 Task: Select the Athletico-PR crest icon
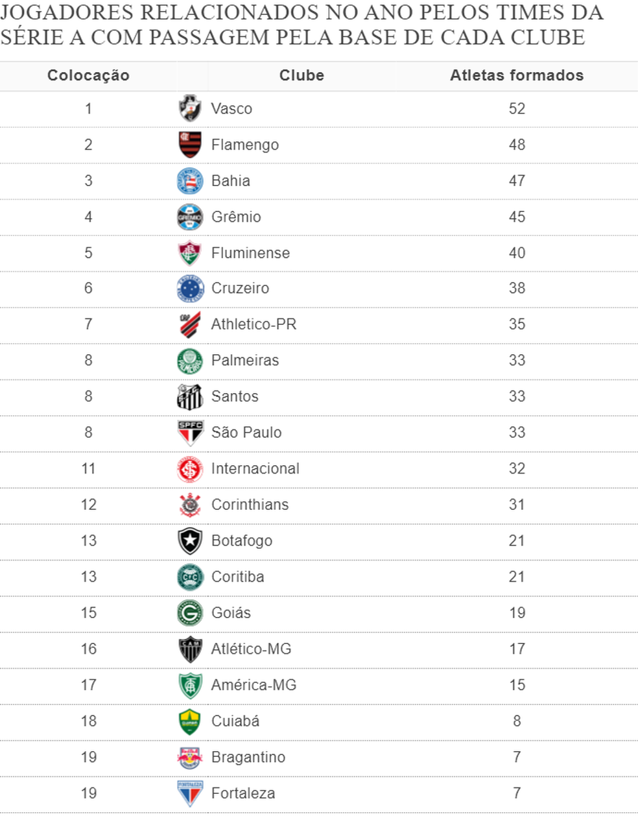click(190, 324)
